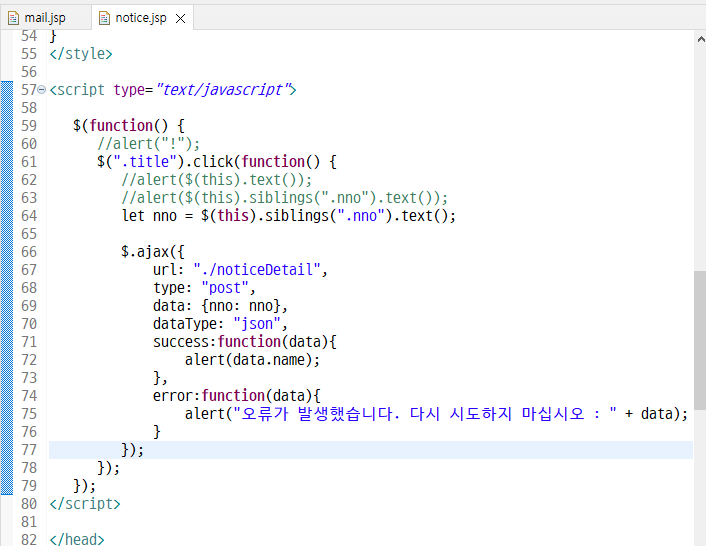Click the data: {nno: nno} line
The height and width of the screenshot is (546, 706).
[x=220, y=306]
